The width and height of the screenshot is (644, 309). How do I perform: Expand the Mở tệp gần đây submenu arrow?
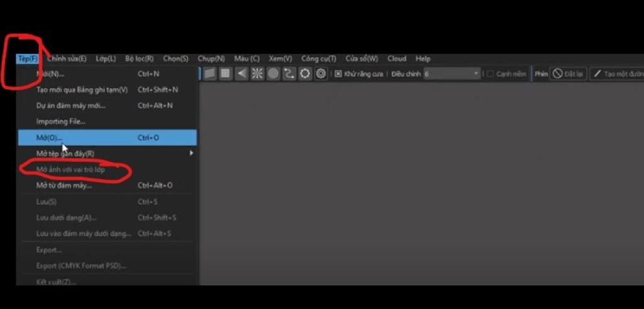click(191, 153)
